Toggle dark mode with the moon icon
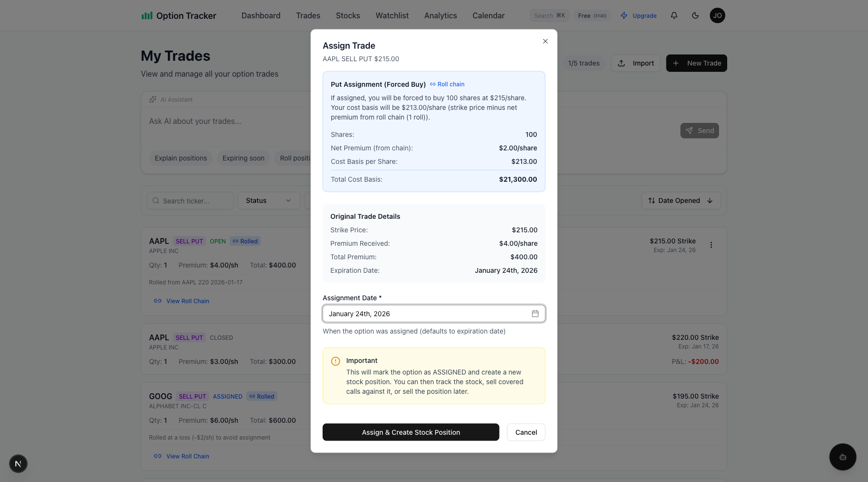Viewport: 868px width, 482px height. coord(695,15)
